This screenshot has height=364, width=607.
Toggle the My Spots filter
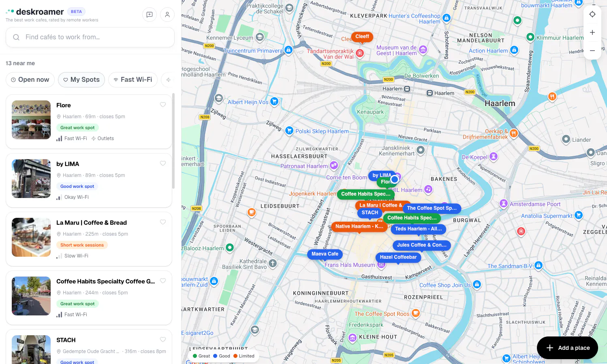[81, 80]
